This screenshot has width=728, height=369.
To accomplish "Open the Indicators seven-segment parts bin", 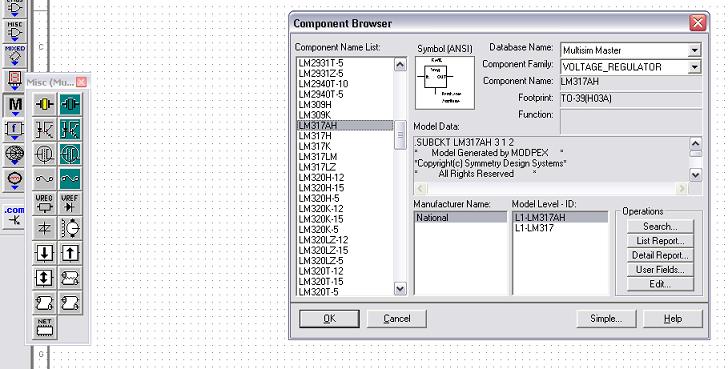I will [14, 80].
